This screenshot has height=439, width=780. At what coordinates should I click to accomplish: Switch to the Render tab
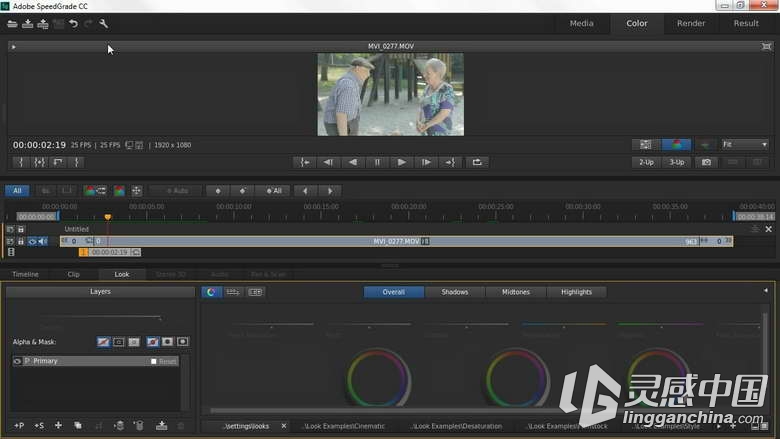coord(690,23)
